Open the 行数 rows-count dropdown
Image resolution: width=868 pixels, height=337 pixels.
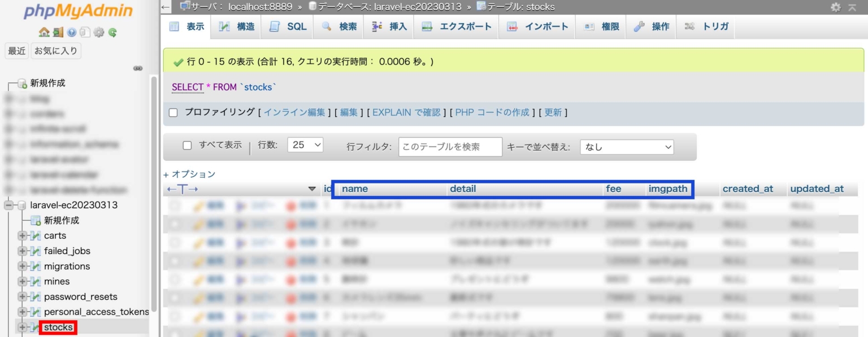pyautogui.click(x=305, y=145)
